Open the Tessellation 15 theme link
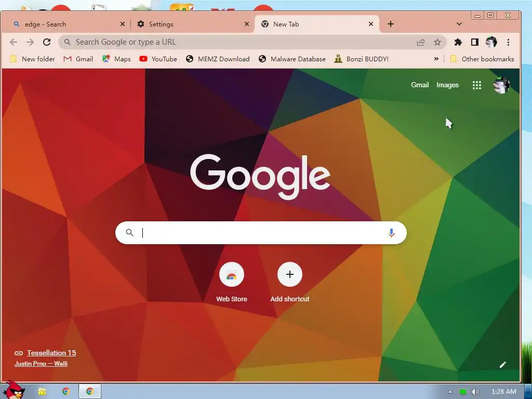This screenshot has width=532, height=399. point(51,353)
